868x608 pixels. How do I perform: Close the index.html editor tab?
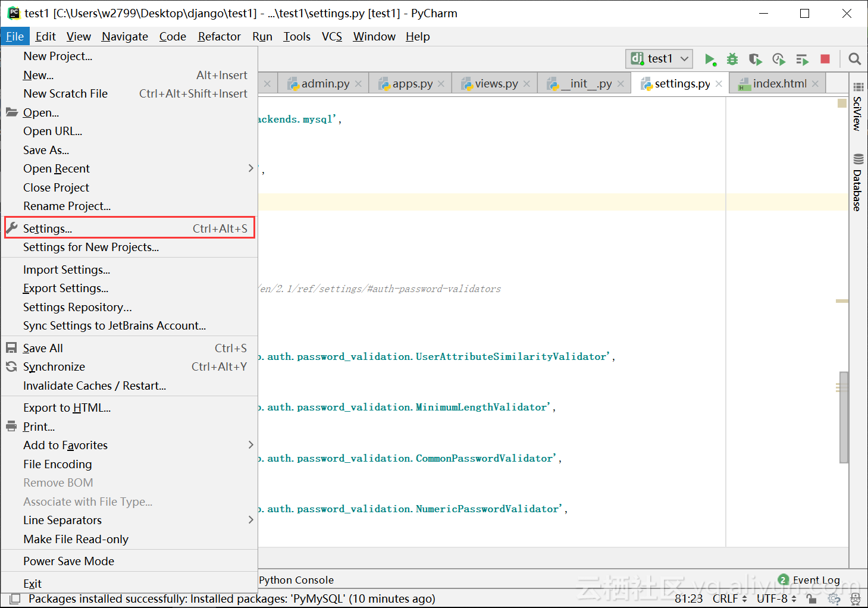point(815,84)
